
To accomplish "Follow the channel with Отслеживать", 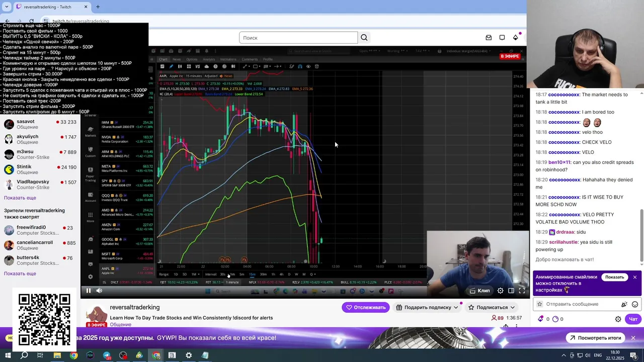I will [366, 307].
